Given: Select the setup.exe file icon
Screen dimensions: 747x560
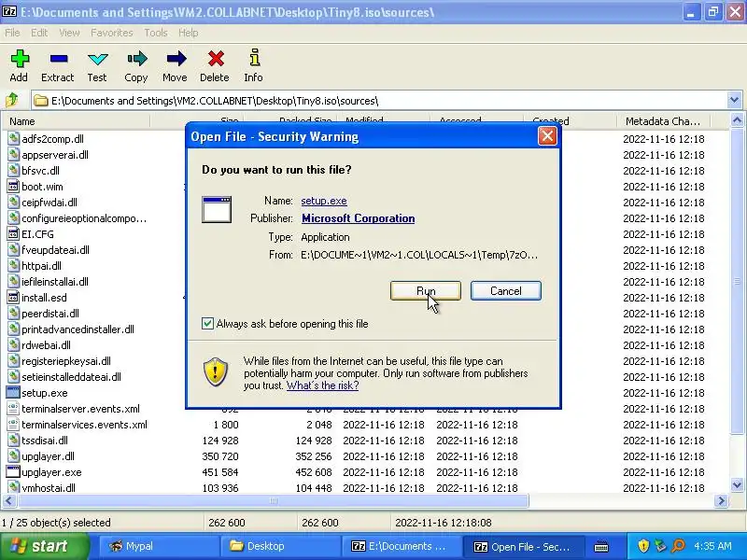Looking at the screenshot, I should pyautogui.click(x=13, y=393).
